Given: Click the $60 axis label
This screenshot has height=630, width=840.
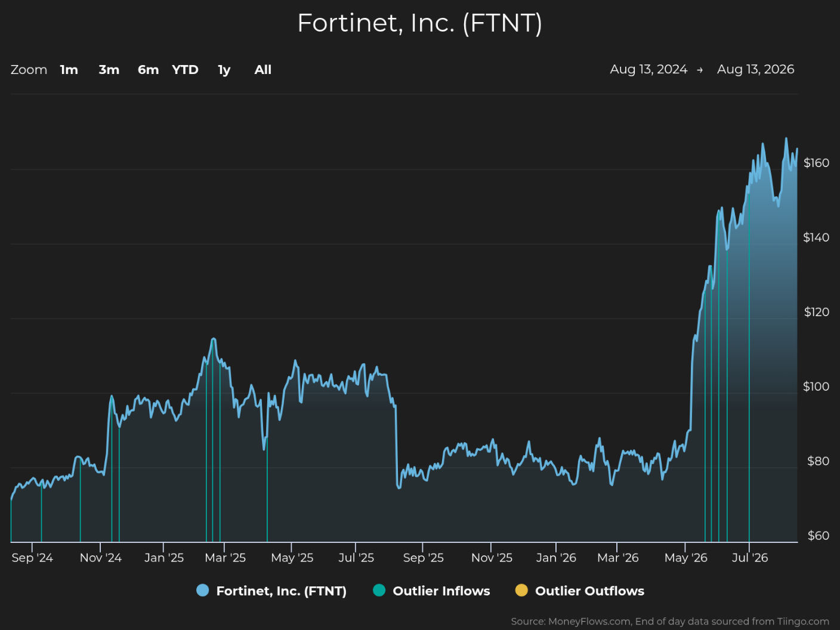Looking at the screenshot, I should [x=818, y=536].
